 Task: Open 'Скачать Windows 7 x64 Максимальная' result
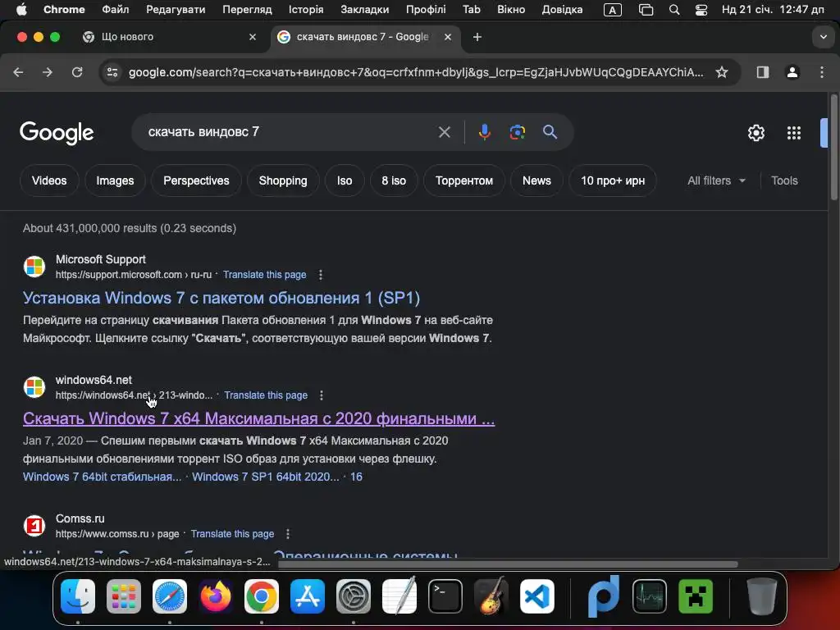(258, 419)
